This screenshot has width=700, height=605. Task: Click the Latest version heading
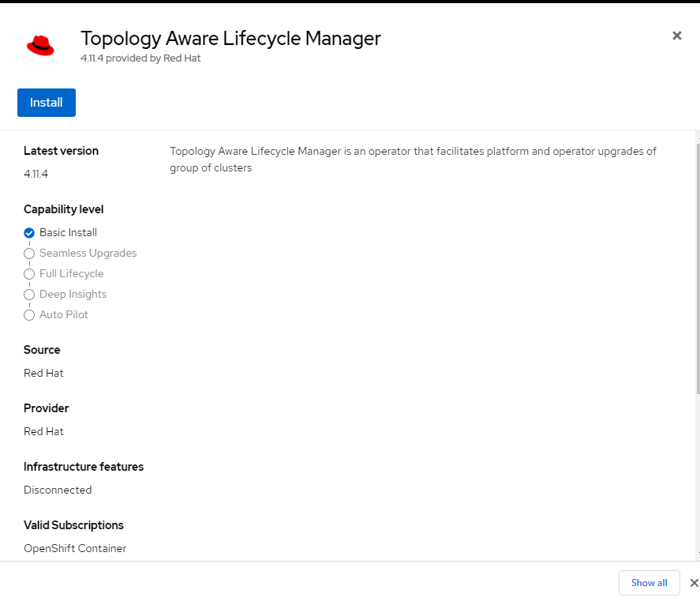coord(61,151)
